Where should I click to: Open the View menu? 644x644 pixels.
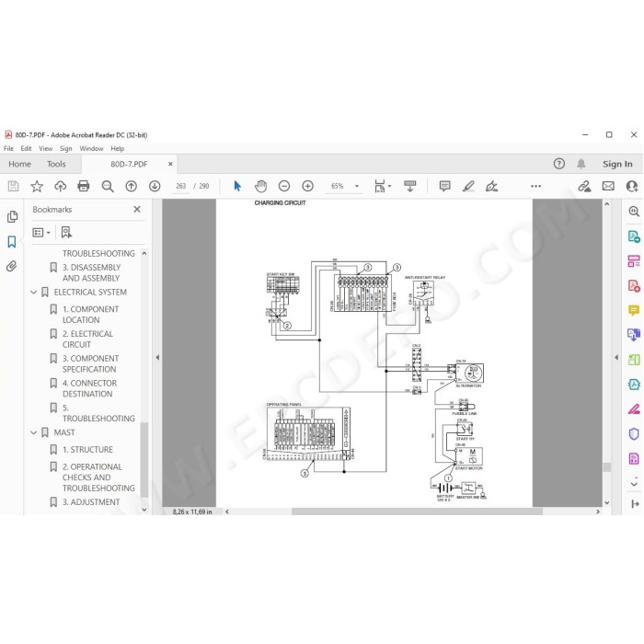[46, 148]
